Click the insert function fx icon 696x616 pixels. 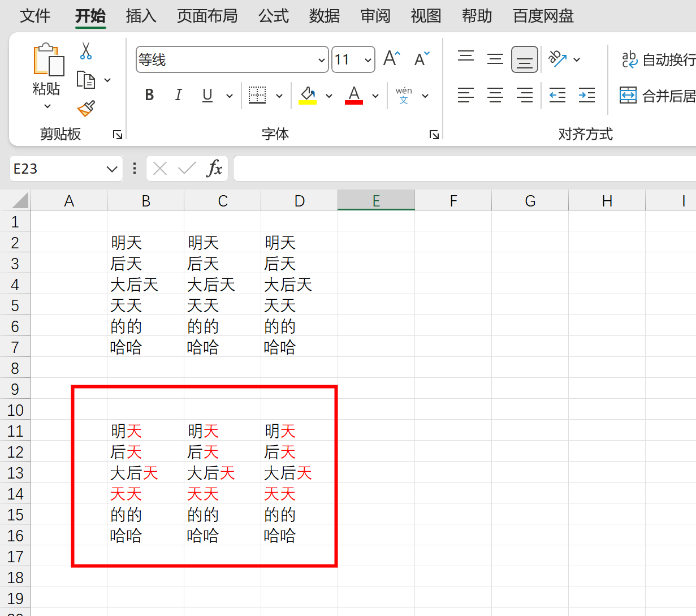point(215,168)
